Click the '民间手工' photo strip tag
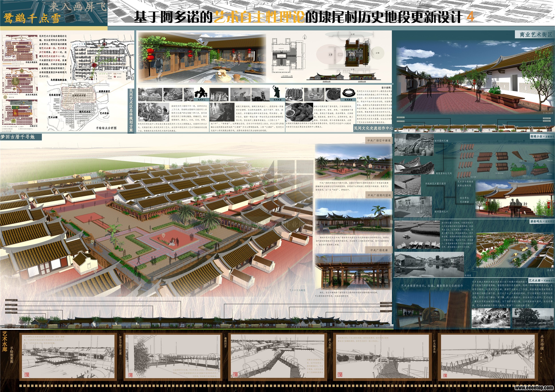555x392 pixels. [x=201, y=100]
